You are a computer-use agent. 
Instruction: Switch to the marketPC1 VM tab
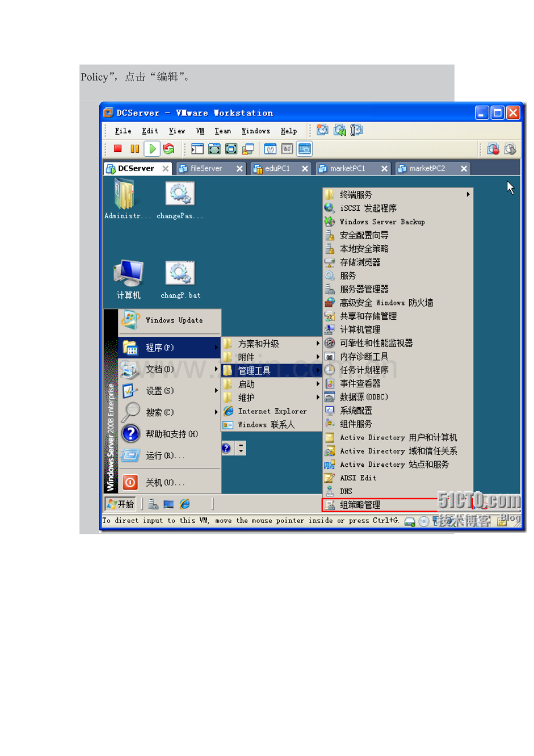(x=353, y=168)
